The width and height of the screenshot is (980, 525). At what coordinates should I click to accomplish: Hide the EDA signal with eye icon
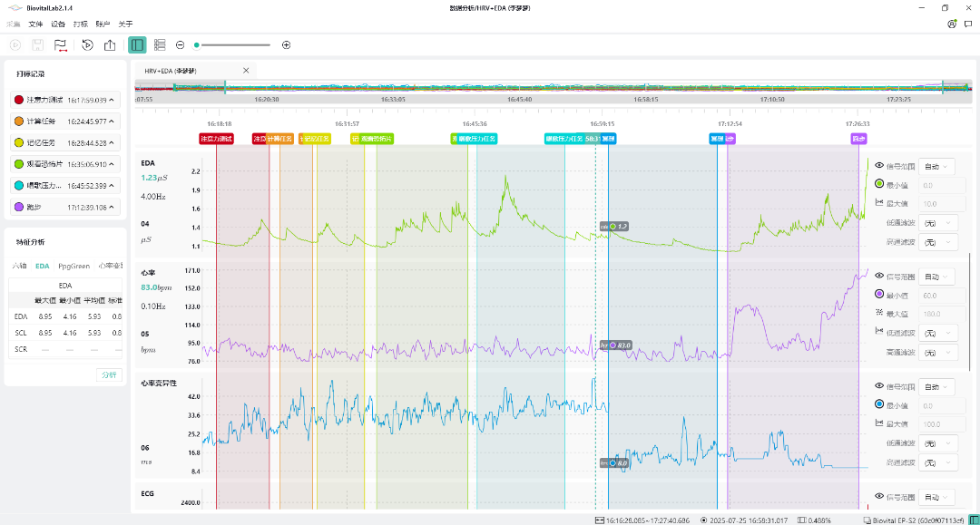878,166
